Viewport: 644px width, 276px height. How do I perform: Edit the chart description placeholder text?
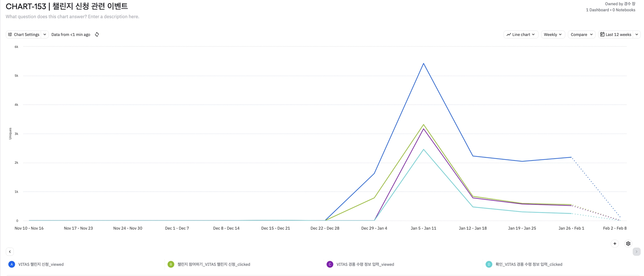(72, 17)
